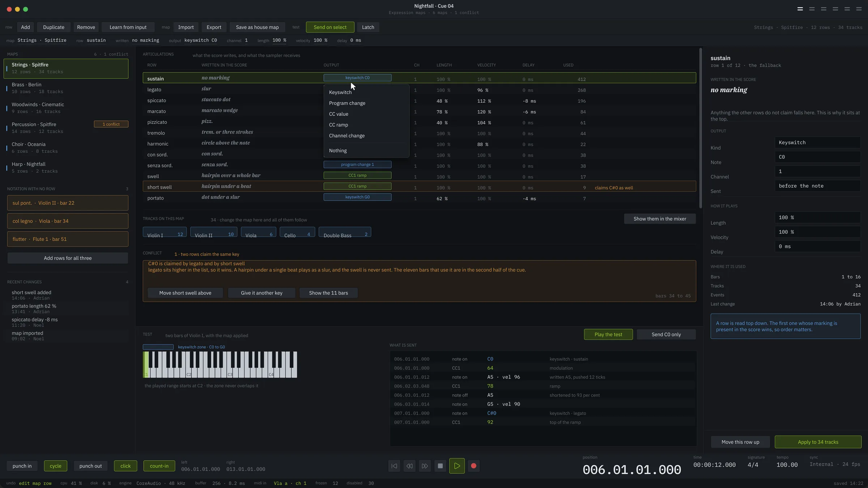
Task: Choose Nothing from the output menu
Action: tap(366, 150)
